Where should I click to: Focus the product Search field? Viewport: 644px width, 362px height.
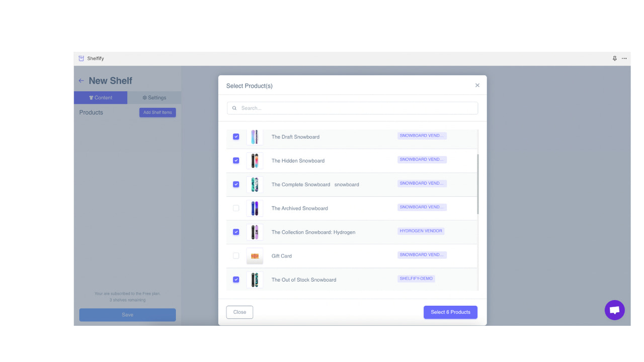pos(352,108)
